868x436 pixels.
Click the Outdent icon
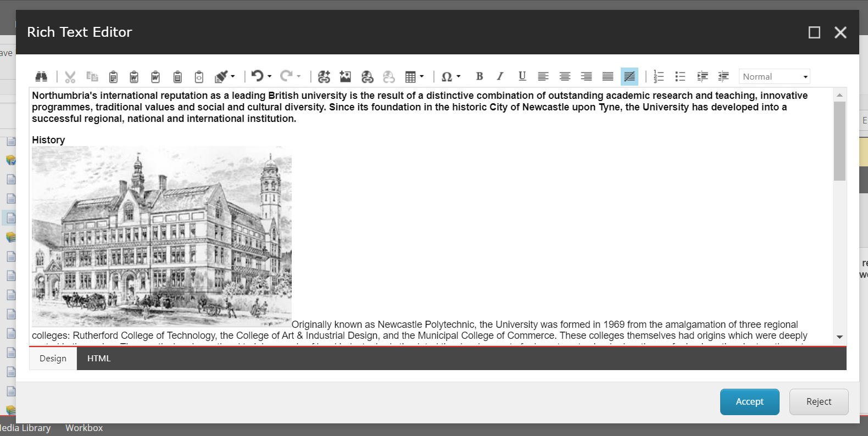coord(724,76)
